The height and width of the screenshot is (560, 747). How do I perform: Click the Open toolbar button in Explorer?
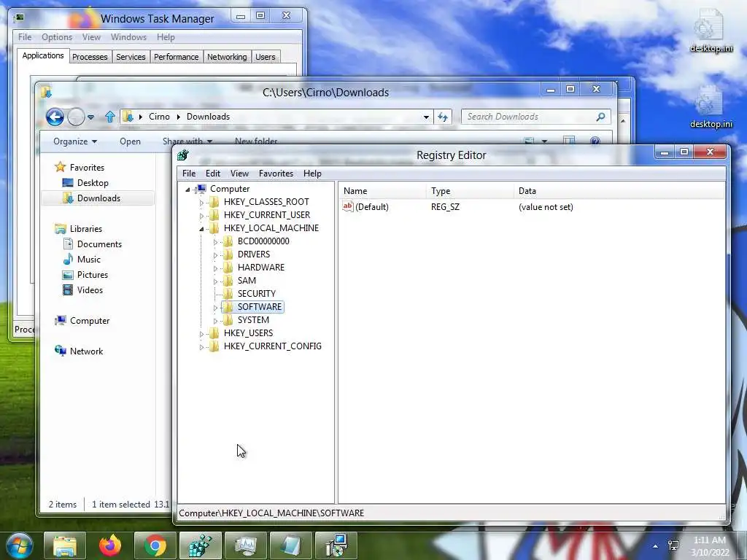pos(130,141)
